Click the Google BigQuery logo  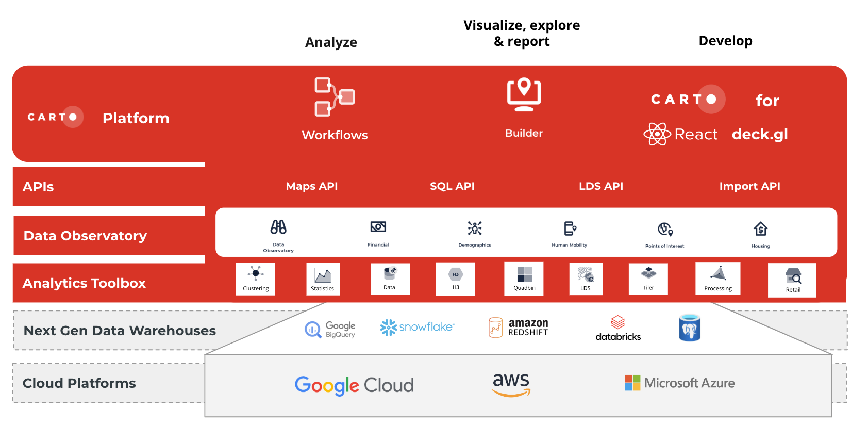[330, 329]
